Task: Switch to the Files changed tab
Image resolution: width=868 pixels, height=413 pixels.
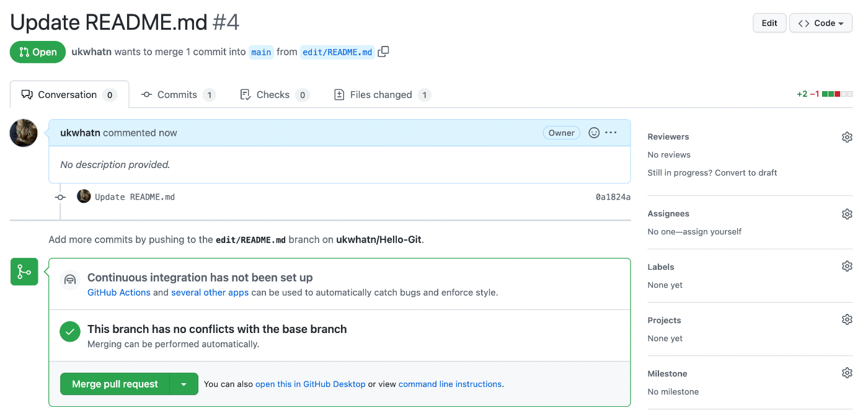Action: click(381, 94)
